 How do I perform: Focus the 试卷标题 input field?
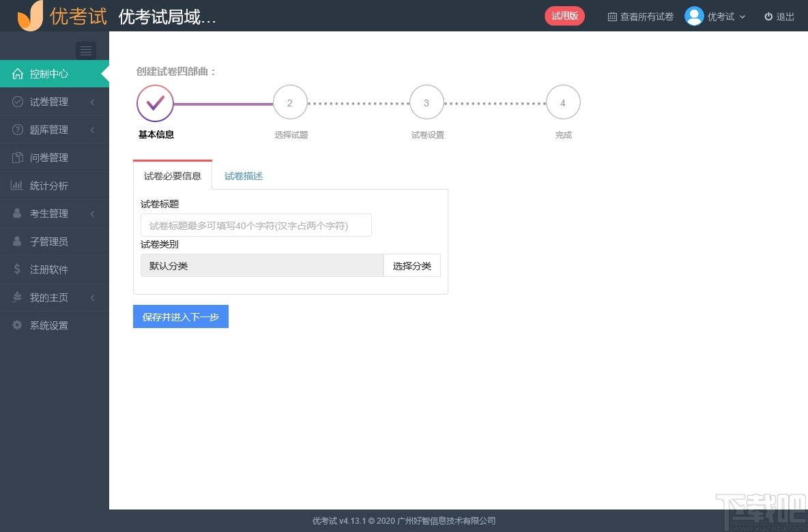(x=256, y=225)
